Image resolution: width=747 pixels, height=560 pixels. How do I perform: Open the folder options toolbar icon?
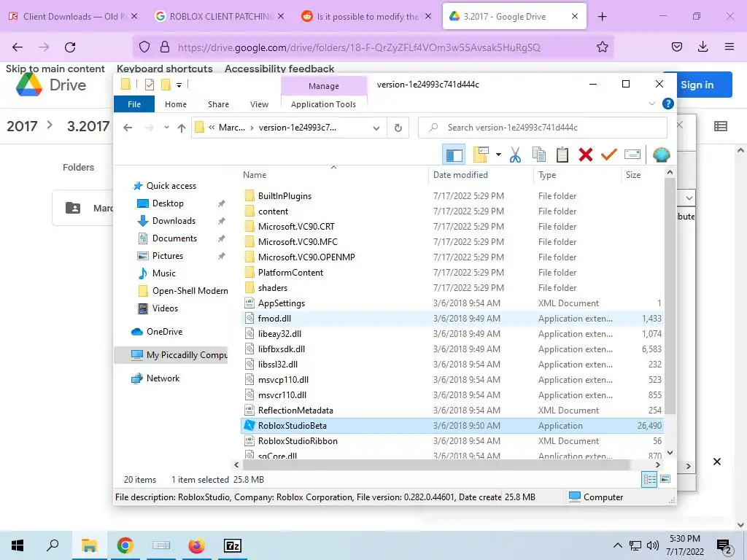pyautogui.click(x=481, y=155)
